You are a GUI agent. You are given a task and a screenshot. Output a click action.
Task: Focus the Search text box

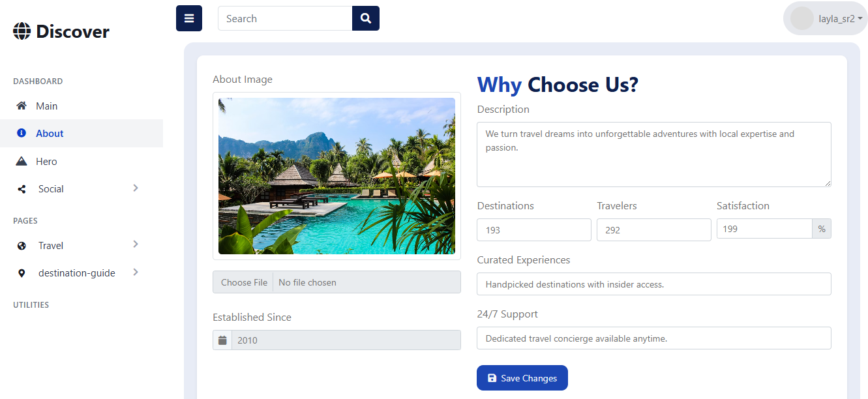[285, 18]
